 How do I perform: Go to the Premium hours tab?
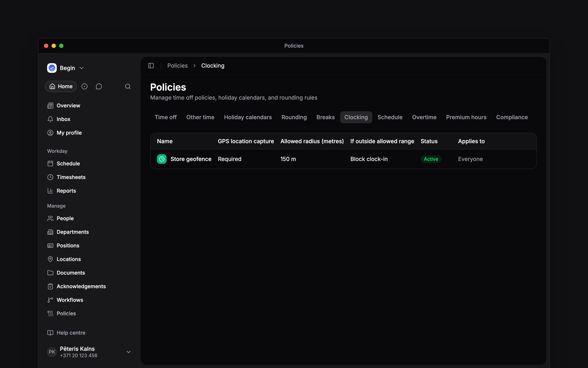466,117
